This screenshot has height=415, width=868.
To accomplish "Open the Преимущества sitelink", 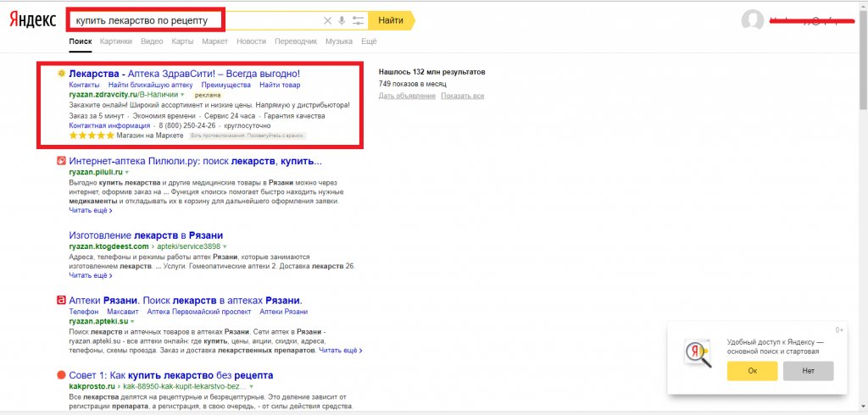I will point(225,85).
